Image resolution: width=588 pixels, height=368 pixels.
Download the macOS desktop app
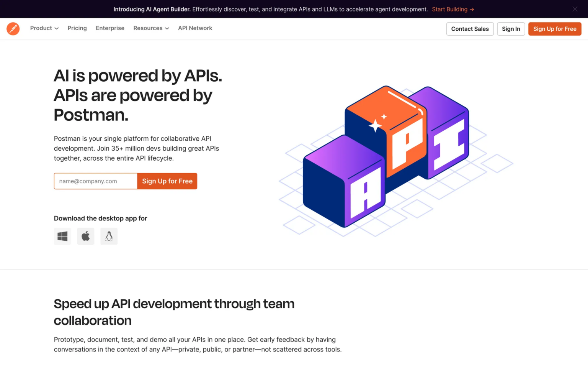[86, 236]
